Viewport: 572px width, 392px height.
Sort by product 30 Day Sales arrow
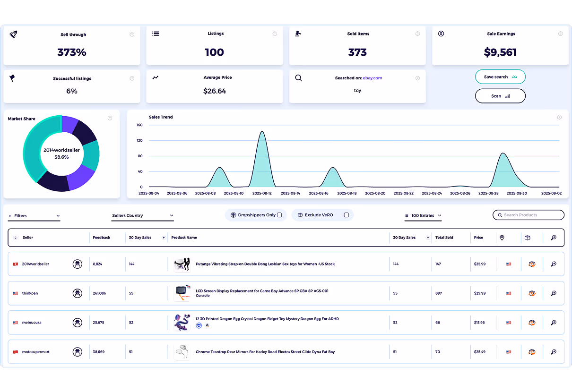tap(428, 238)
